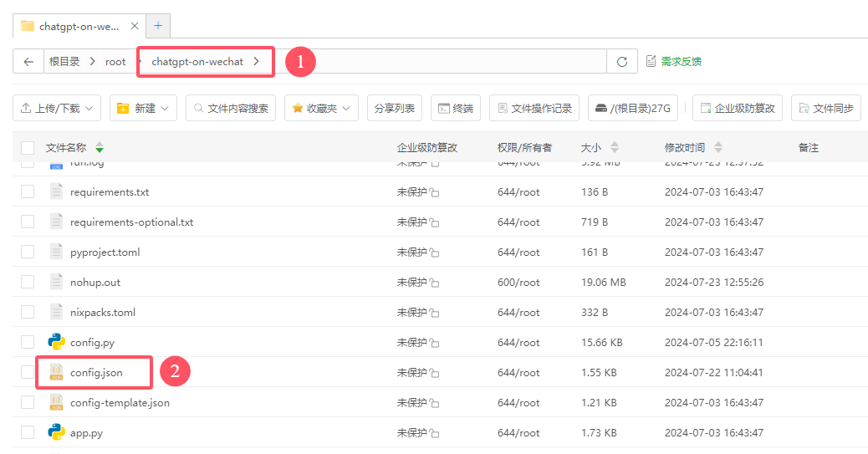Expand the 上传/下载 dropdown

(x=57, y=108)
